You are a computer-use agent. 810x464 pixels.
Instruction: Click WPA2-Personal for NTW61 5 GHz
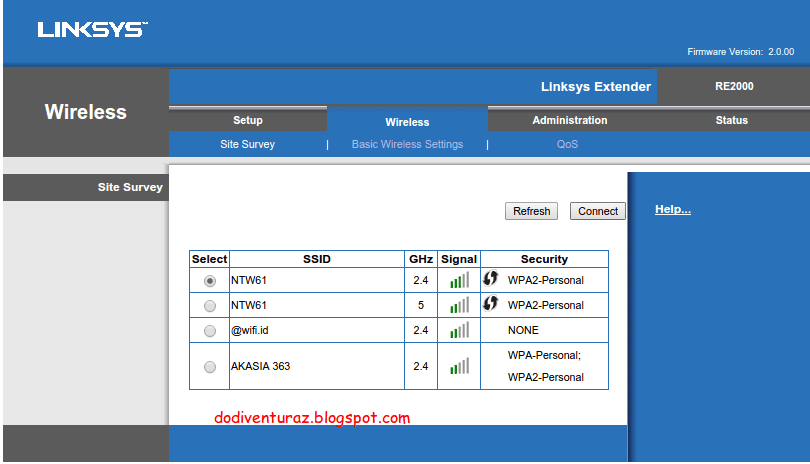click(546, 305)
